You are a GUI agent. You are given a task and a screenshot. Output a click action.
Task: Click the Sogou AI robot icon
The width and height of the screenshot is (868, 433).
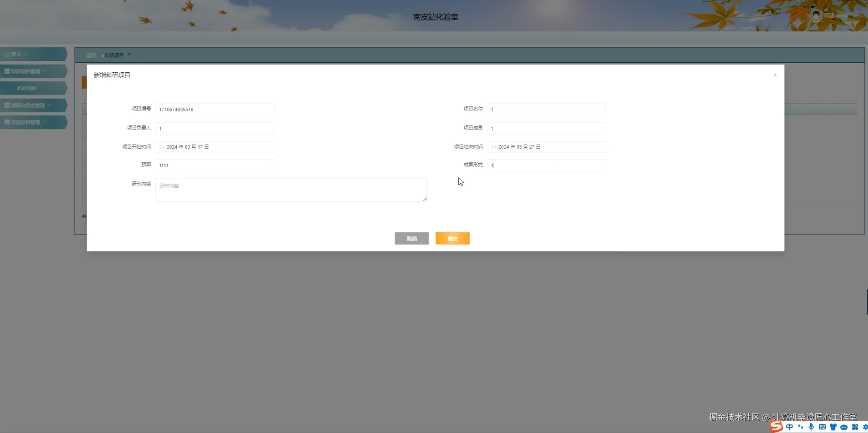coord(844,427)
